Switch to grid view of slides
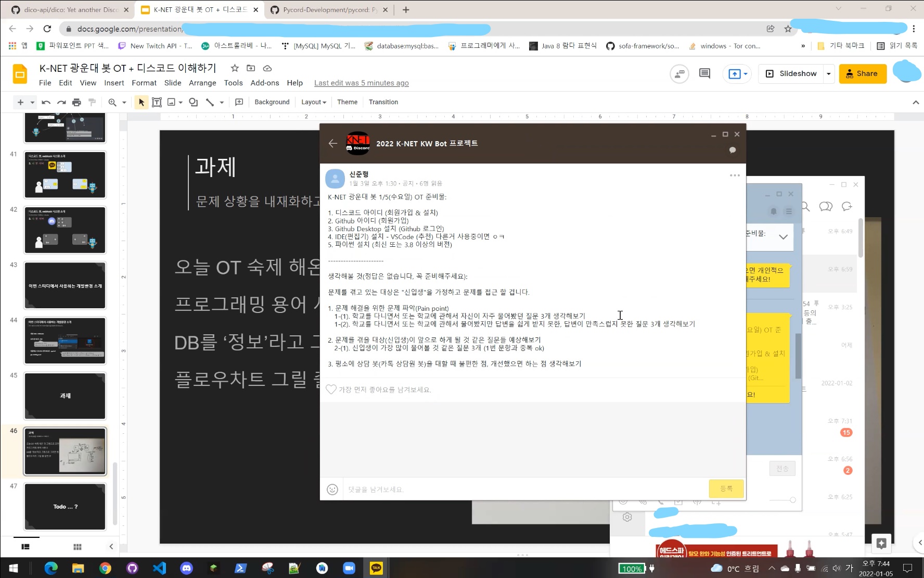924x578 pixels. click(78, 547)
